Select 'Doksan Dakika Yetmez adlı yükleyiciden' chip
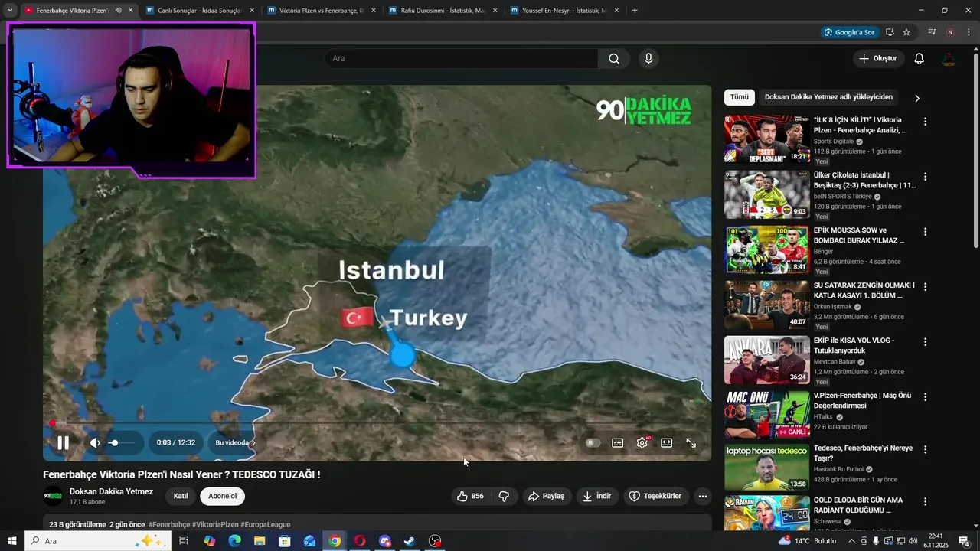 (x=828, y=97)
